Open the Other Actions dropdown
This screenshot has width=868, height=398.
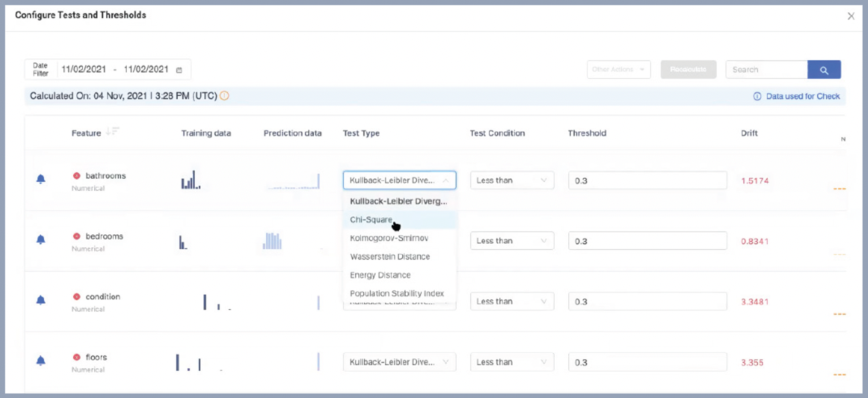(x=618, y=70)
